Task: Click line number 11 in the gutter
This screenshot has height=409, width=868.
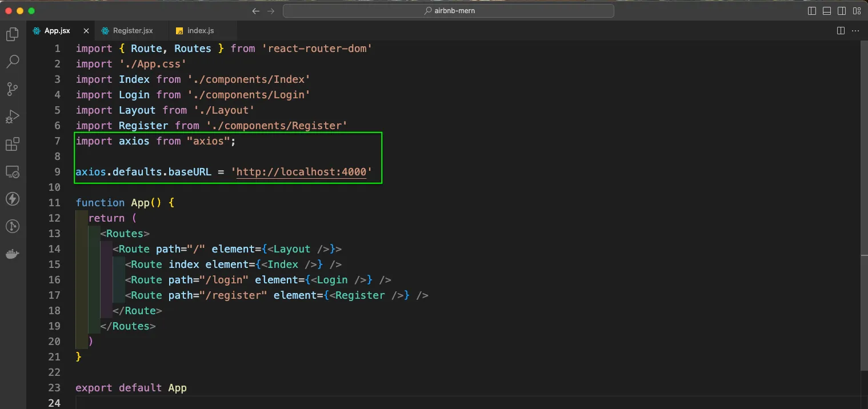Action: 54,203
